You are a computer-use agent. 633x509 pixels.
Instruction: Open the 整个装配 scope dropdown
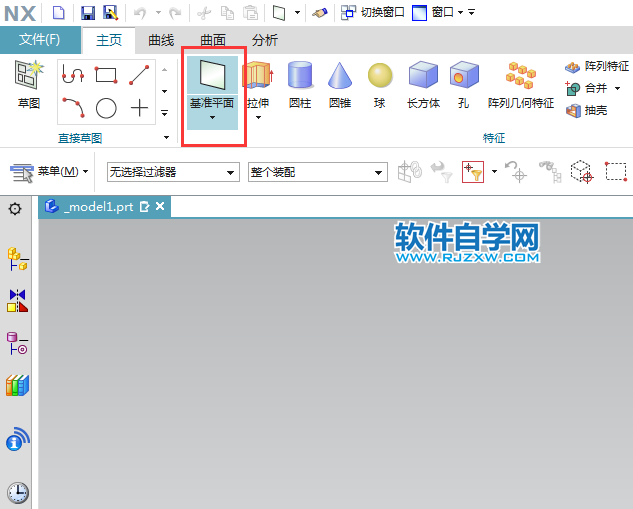coord(318,172)
